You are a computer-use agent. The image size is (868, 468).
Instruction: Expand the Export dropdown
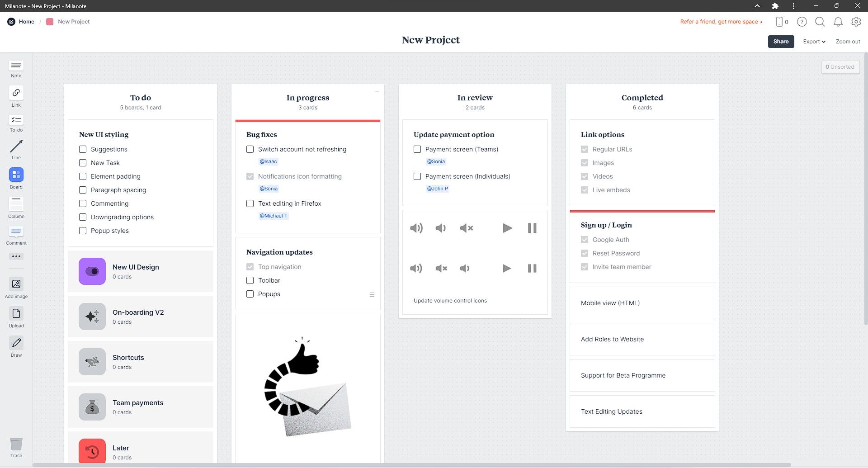[x=814, y=42]
